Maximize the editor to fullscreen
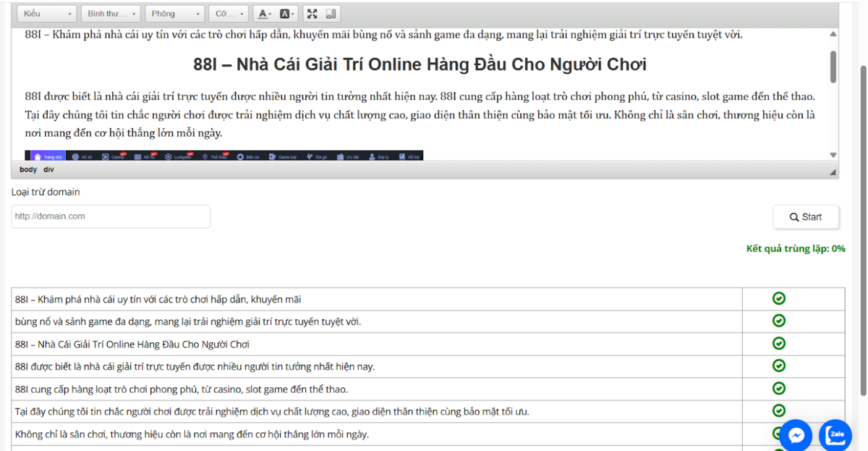 (312, 14)
